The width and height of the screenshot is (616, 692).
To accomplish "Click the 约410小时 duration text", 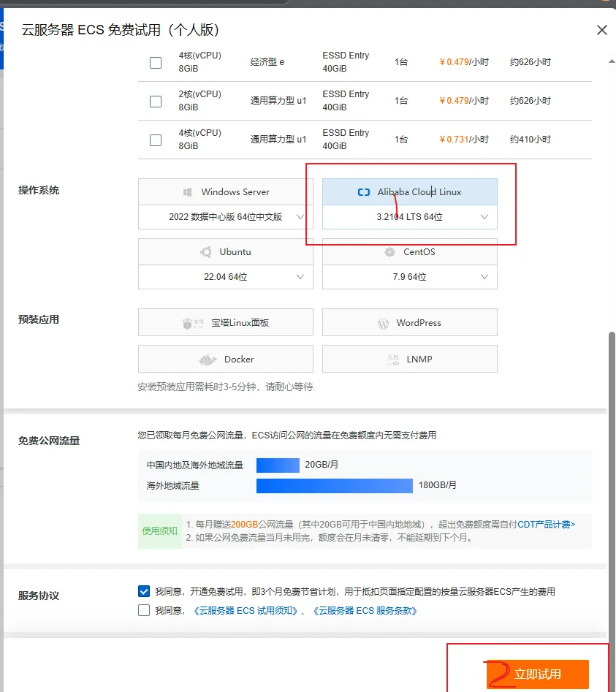I will tap(531, 140).
